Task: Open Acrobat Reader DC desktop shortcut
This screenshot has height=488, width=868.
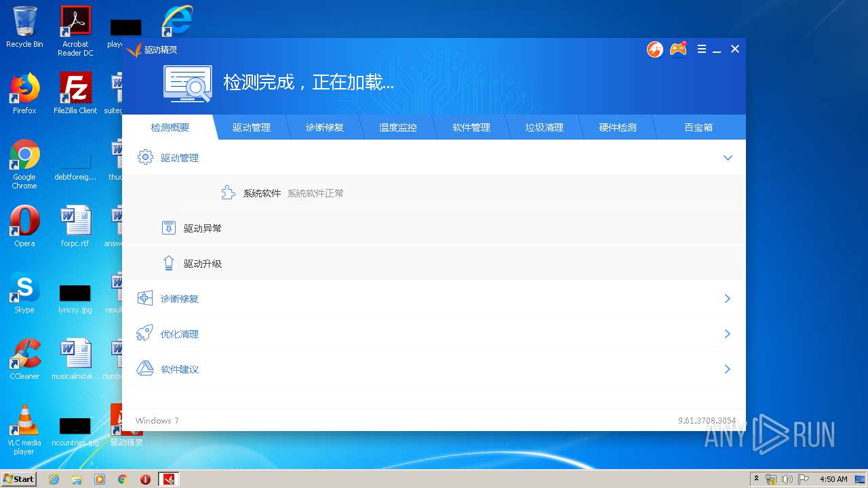Action: tap(75, 31)
